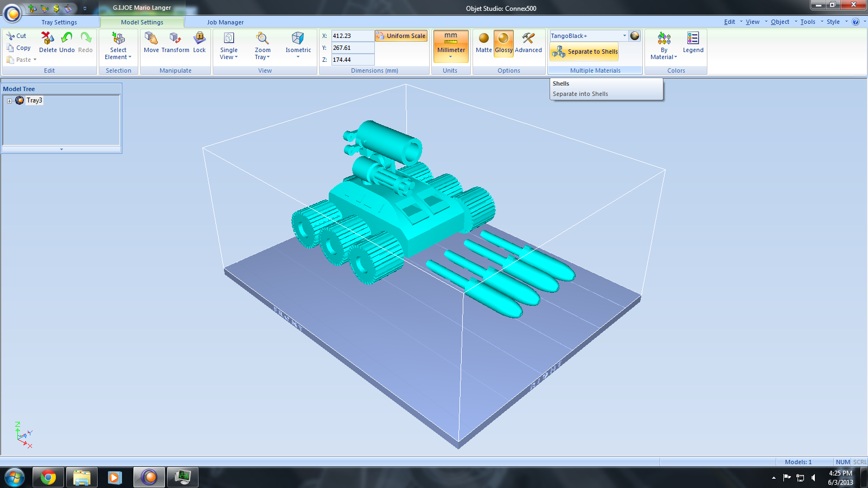Switch to the Model Settings tab
The image size is (868, 488).
pyautogui.click(x=142, y=22)
